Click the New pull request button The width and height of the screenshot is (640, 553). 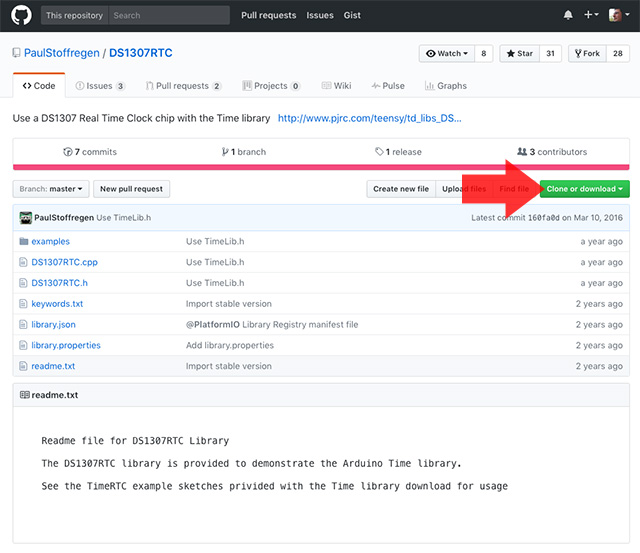point(131,189)
